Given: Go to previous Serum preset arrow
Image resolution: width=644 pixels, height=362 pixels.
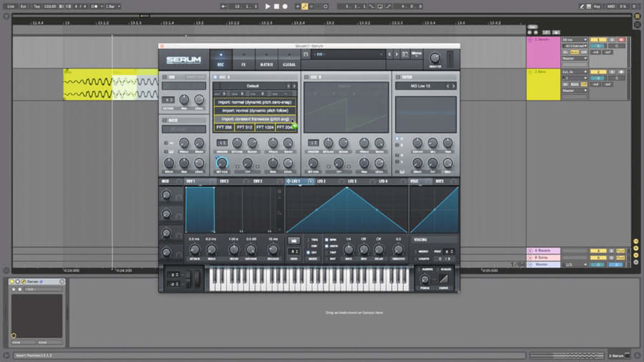Looking at the screenshot, I should pyautogui.click(x=390, y=55).
